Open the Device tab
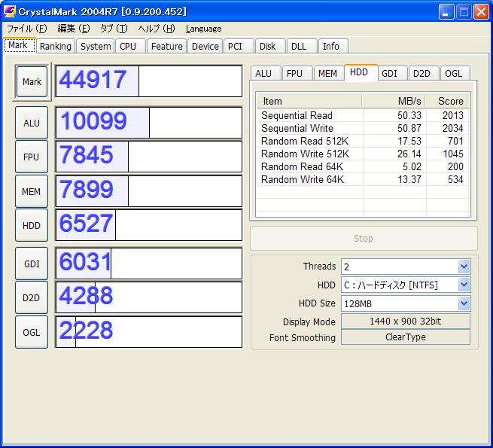 [x=205, y=46]
